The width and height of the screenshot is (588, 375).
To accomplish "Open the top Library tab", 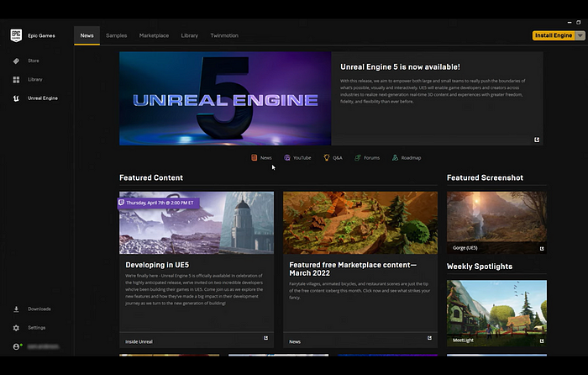I will tap(189, 35).
